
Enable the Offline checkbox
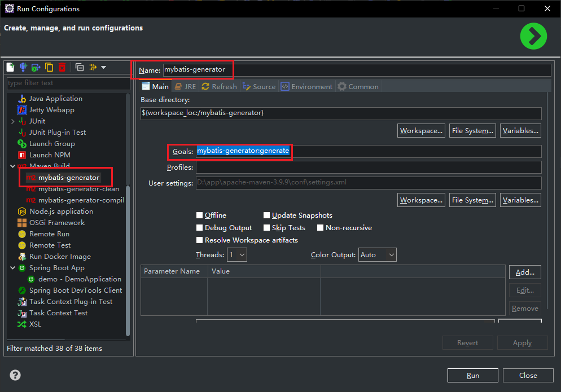200,215
